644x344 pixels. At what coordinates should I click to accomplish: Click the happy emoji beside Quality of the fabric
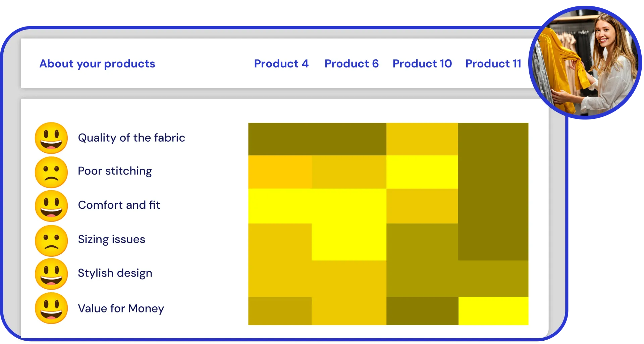tap(51, 138)
